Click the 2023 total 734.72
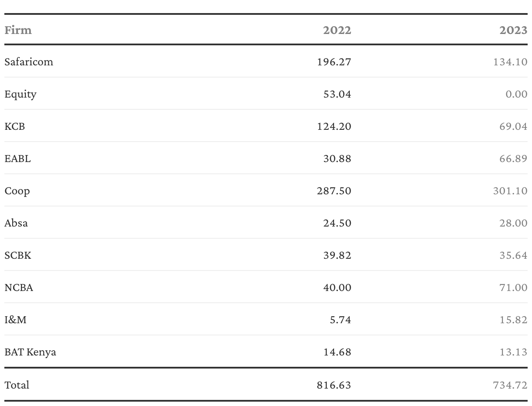Viewport: 532px width, 406px height. [x=510, y=385]
